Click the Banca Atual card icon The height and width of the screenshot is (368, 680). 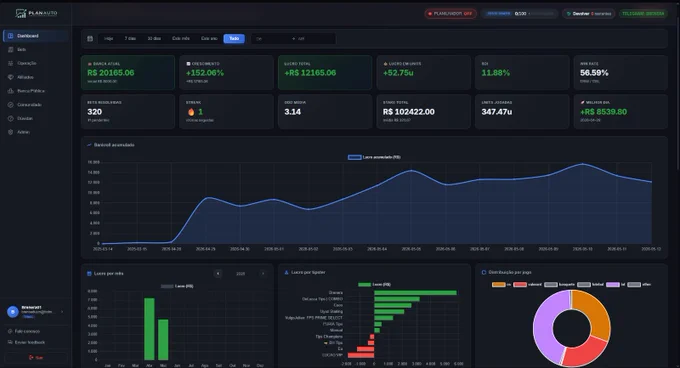[90, 64]
